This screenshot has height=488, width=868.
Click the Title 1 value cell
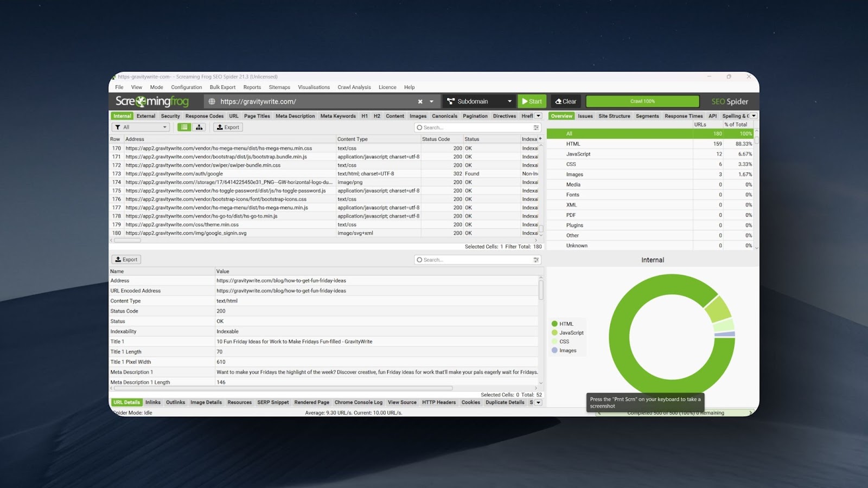[377, 342]
